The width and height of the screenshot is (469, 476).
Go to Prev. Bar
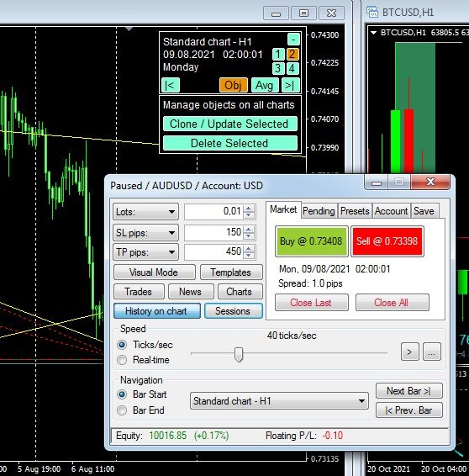(x=409, y=410)
